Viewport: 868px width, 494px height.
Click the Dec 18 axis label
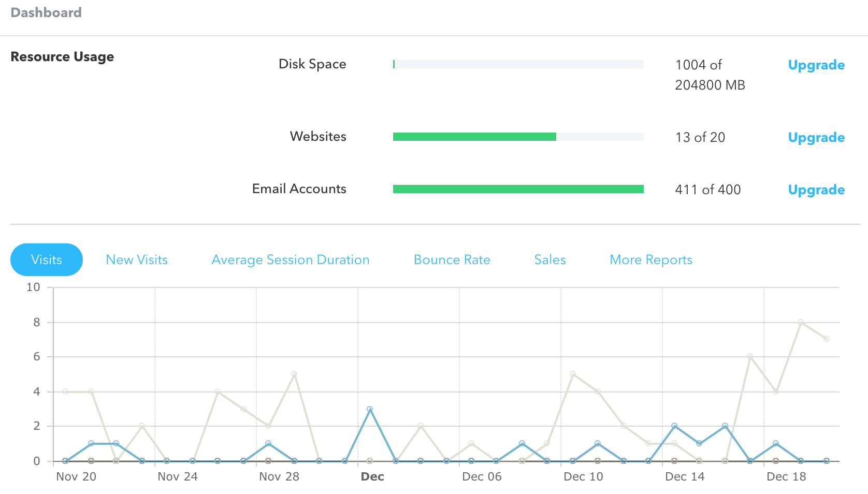[x=786, y=476]
